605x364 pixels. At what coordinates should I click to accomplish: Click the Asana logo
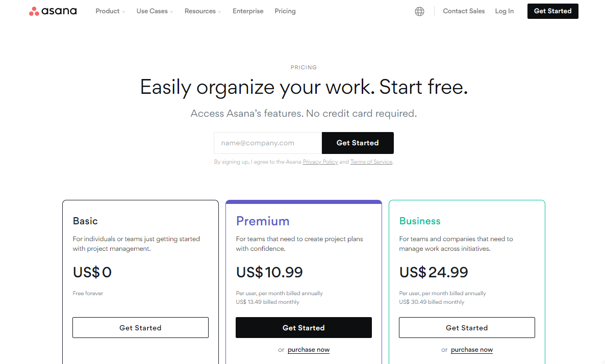(53, 11)
